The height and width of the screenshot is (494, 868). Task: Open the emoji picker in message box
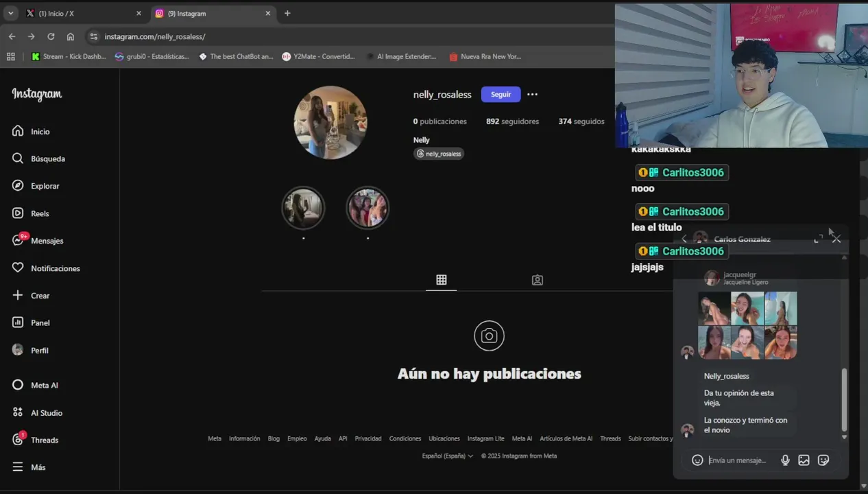[697, 460]
